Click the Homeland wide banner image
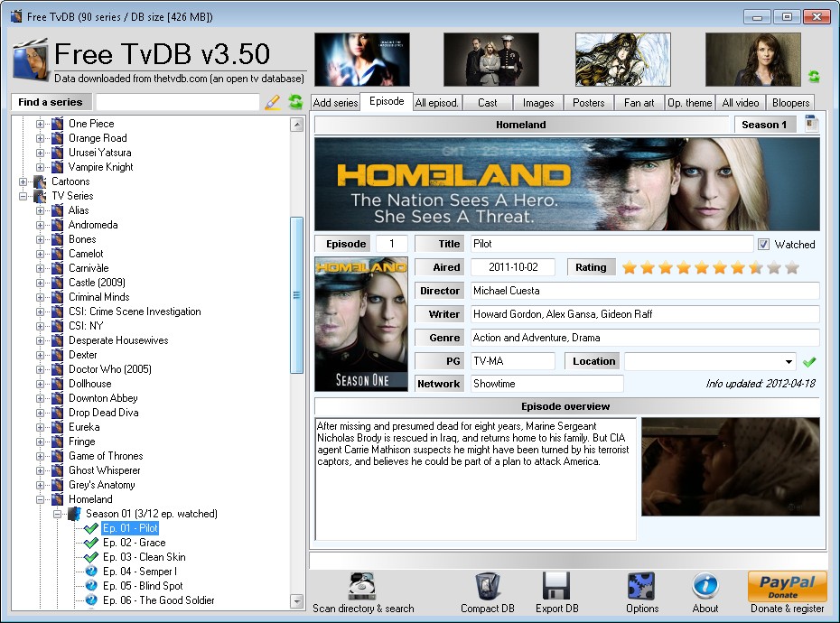Image resolution: width=840 pixels, height=623 pixels. 567,184
